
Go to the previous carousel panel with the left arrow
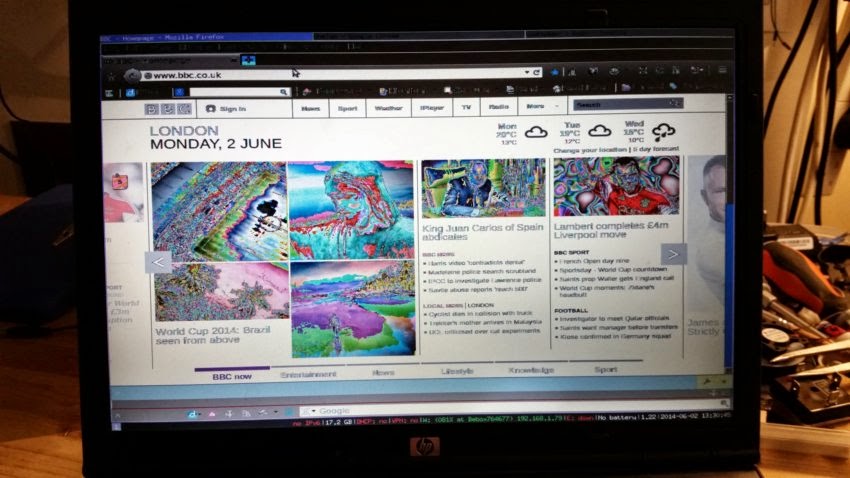[158, 262]
